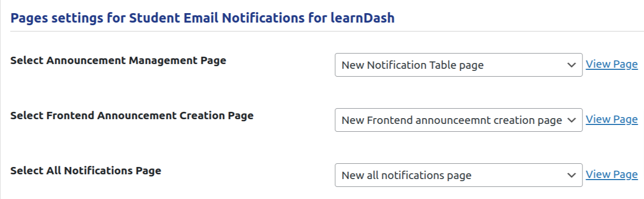Click the New Frontend announceemnt creation page text
The width and height of the screenshot is (644, 199).
[x=452, y=120]
